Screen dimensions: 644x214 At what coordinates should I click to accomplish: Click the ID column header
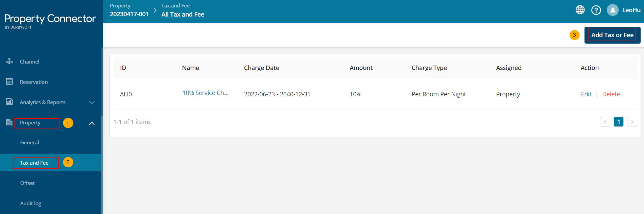coord(123,68)
